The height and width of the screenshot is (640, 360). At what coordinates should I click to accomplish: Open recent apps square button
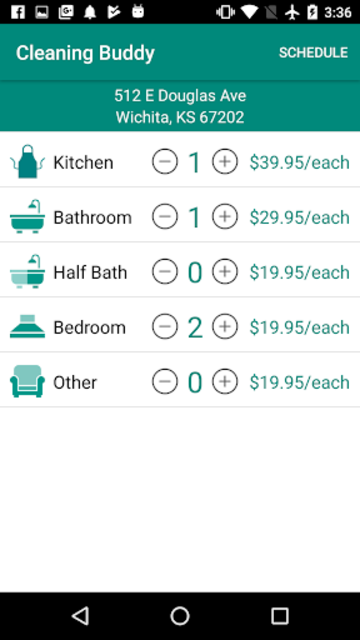coord(280,616)
